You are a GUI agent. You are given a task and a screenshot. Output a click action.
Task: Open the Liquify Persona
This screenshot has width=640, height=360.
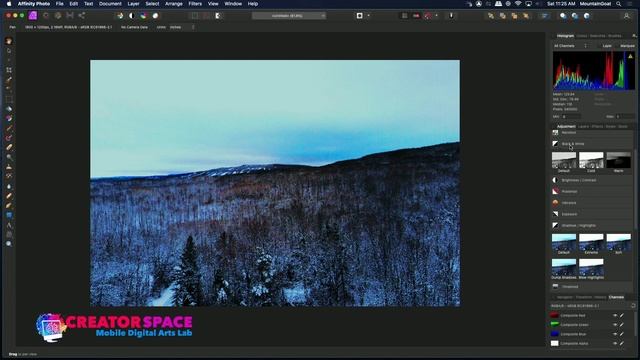tap(46, 16)
